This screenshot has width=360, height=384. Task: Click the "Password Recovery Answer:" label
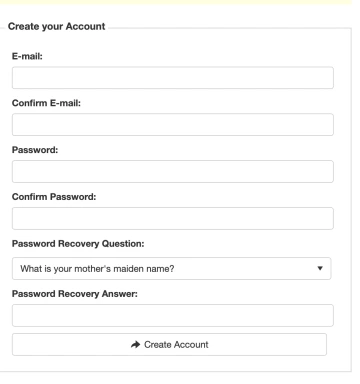75,294
